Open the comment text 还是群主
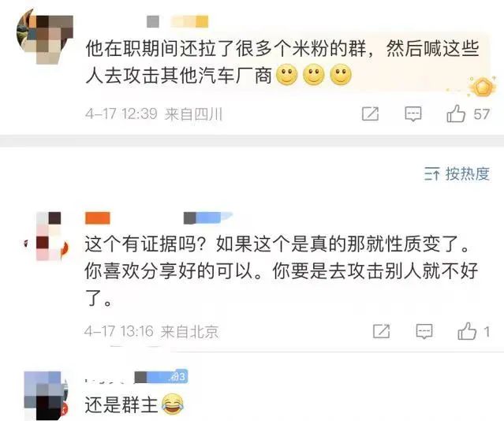 121,404
